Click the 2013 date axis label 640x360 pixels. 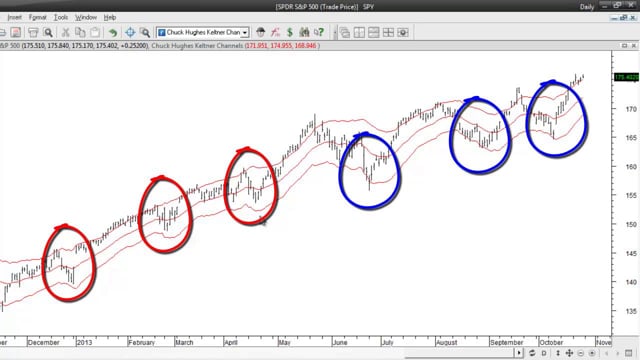coord(85,342)
